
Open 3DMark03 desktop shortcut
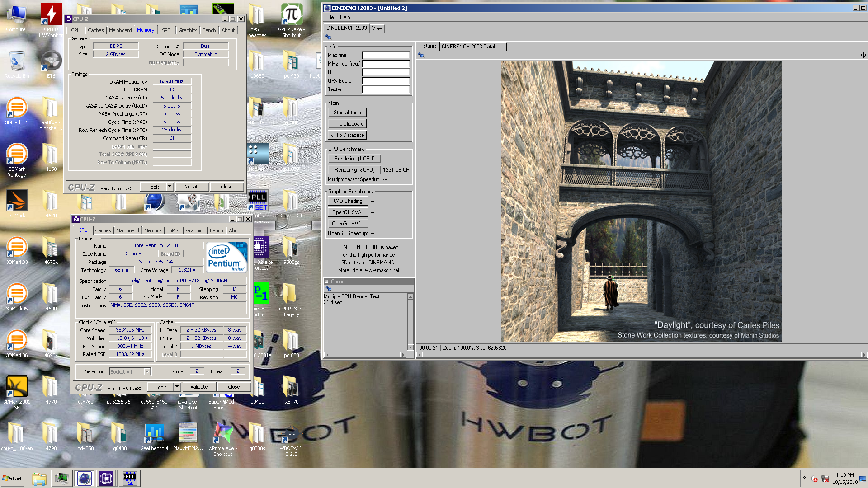[x=17, y=250]
